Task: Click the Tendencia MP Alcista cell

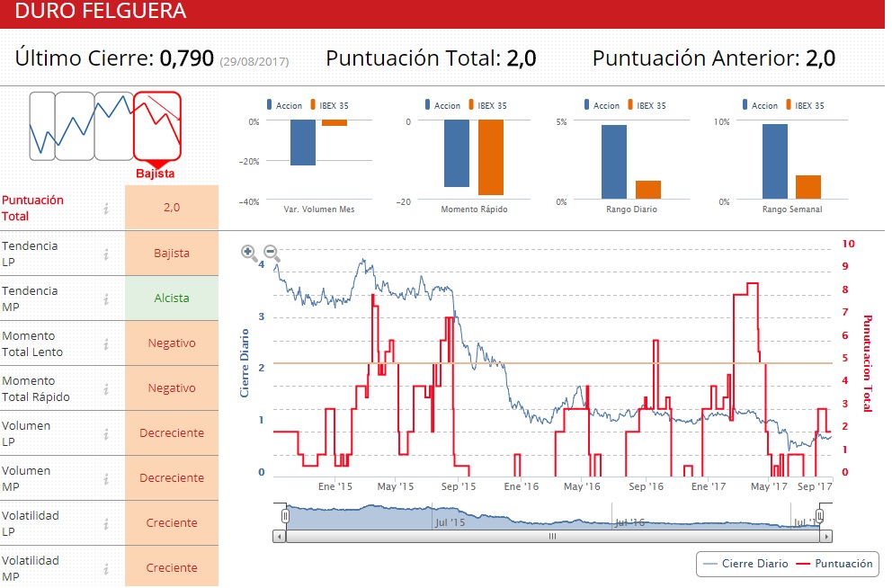Action: (x=172, y=298)
